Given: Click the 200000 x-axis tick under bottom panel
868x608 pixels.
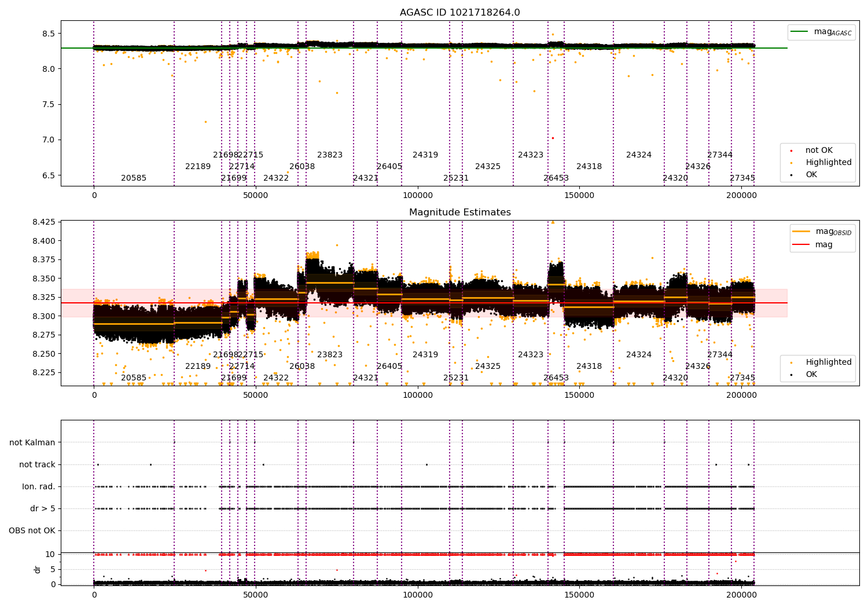Looking at the screenshot, I should 741,595.
